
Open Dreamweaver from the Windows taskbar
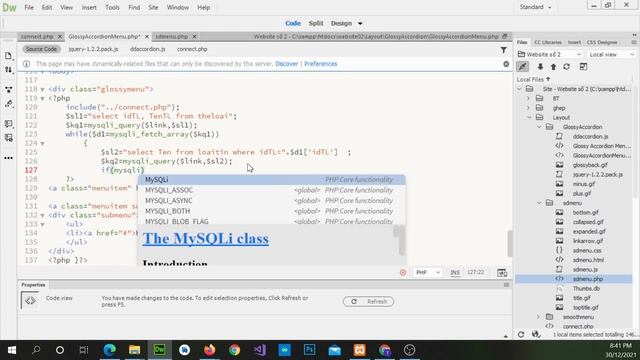point(160,350)
